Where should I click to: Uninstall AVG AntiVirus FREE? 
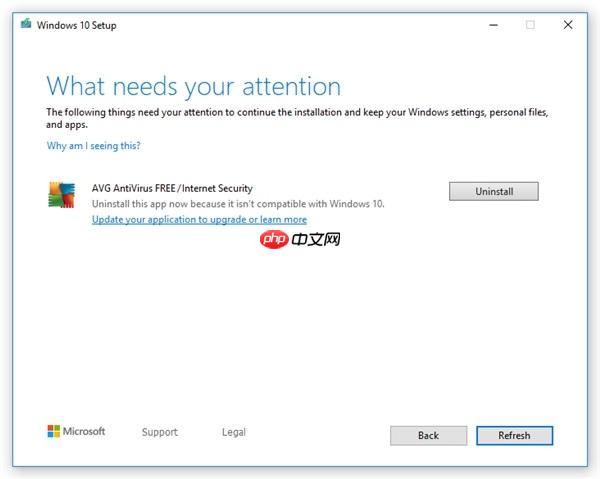click(x=494, y=191)
